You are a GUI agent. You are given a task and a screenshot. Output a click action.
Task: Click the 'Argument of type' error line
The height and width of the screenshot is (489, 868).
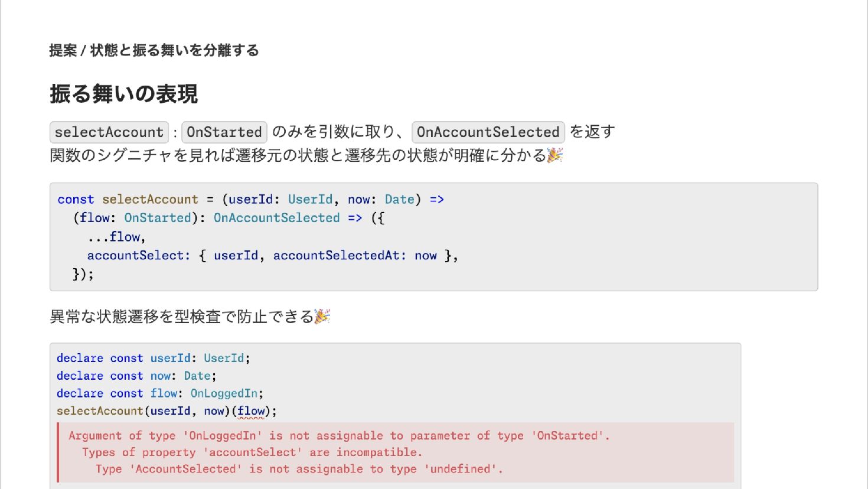[339, 436]
